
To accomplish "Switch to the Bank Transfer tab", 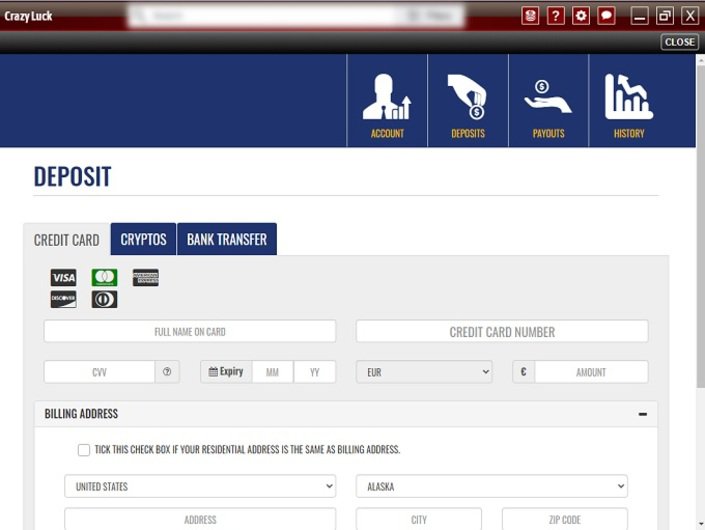I will coord(227,239).
